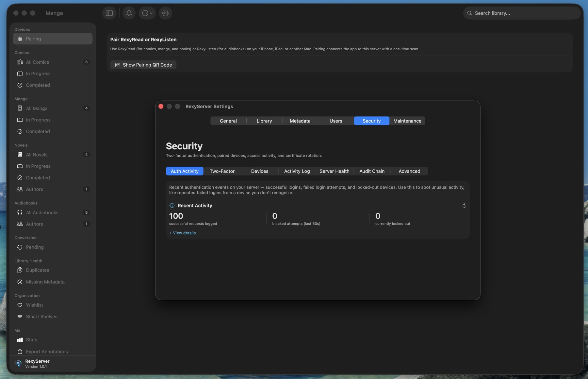
Task: Open Export Annotations item
Action: (x=53, y=352)
